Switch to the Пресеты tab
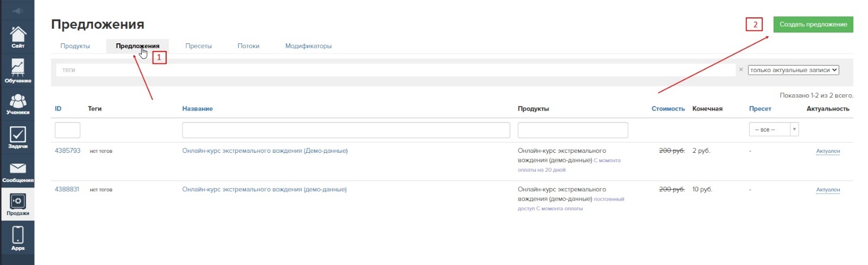868x265 pixels. point(199,46)
